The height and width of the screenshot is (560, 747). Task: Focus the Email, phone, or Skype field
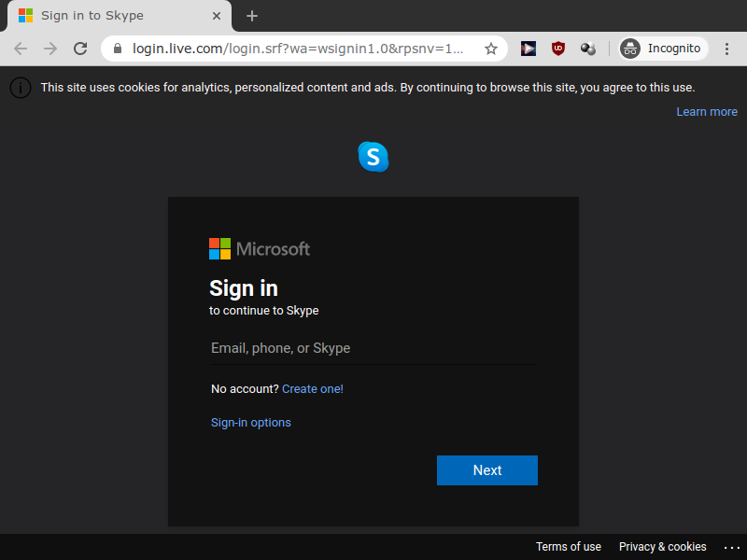(x=373, y=348)
